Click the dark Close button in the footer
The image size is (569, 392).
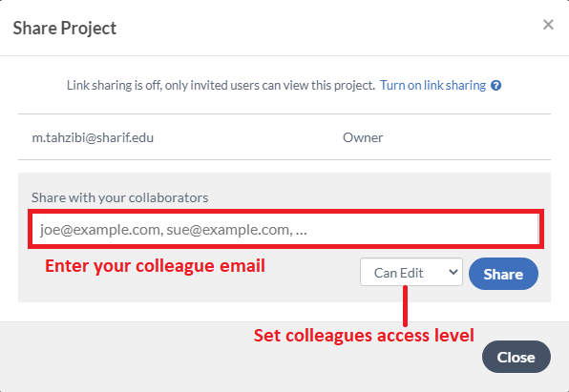pos(516,357)
